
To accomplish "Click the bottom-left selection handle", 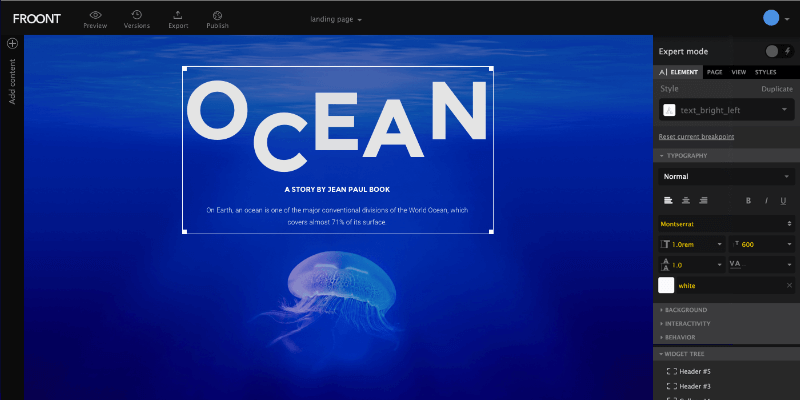I will coord(184,232).
